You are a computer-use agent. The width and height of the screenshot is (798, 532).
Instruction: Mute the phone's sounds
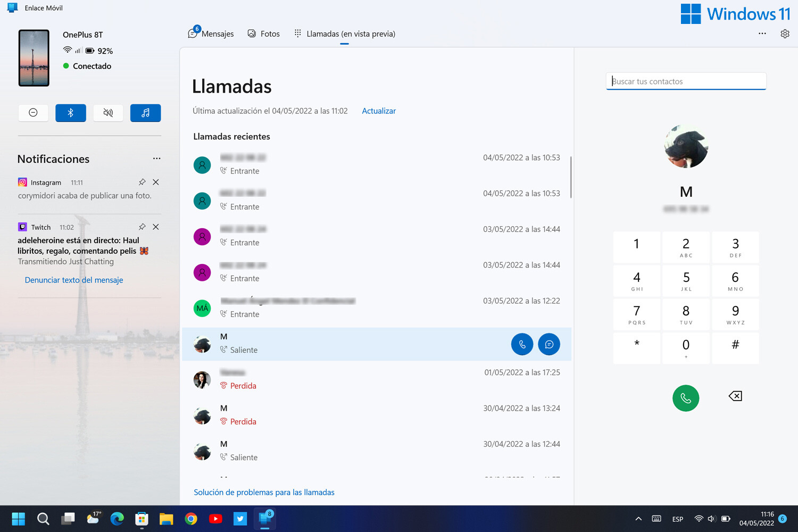108,113
